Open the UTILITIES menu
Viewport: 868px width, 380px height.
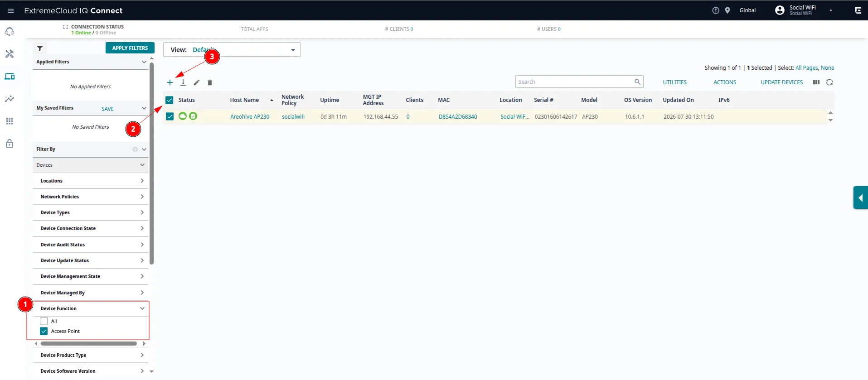(x=675, y=82)
